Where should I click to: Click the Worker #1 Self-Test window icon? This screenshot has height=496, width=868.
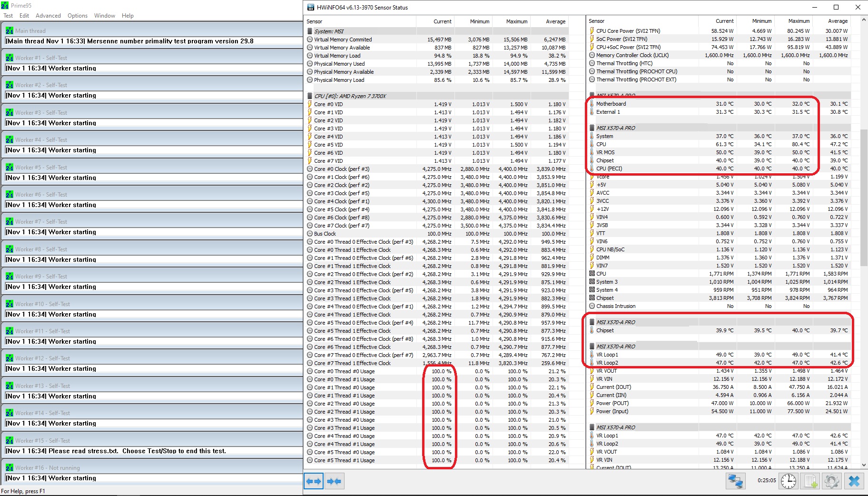(10, 58)
